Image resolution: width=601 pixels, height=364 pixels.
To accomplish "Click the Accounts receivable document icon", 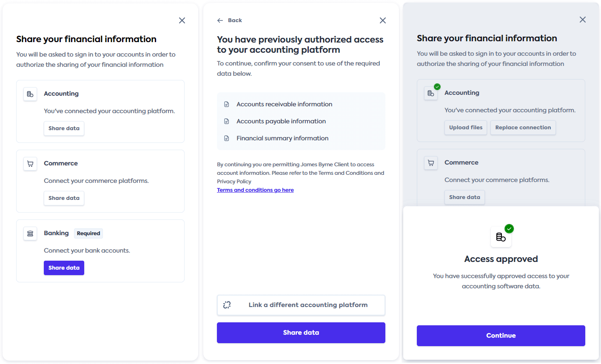I will pos(227,104).
